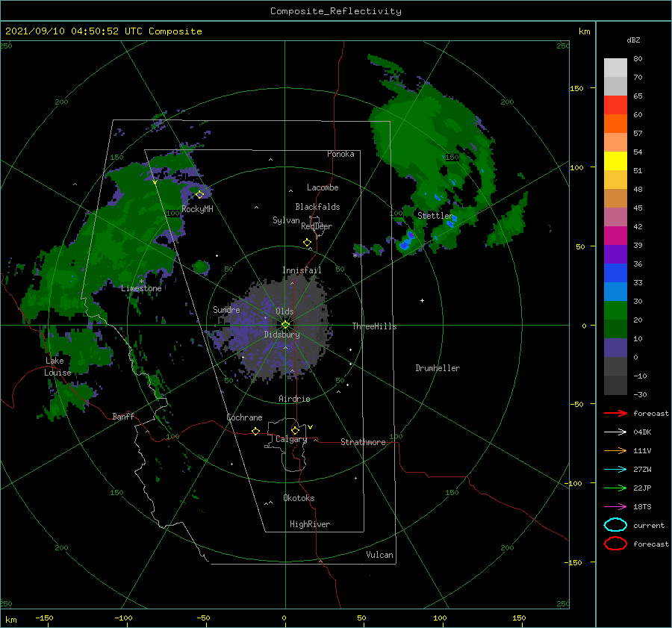672x628 pixels.
Task: Pick the bright yellow 51-54 dBZ swatch
Action: pyautogui.click(x=615, y=161)
